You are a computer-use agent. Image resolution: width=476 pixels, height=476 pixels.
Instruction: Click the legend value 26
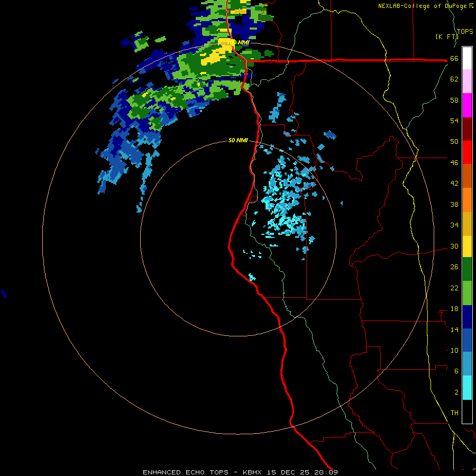(x=454, y=267)
